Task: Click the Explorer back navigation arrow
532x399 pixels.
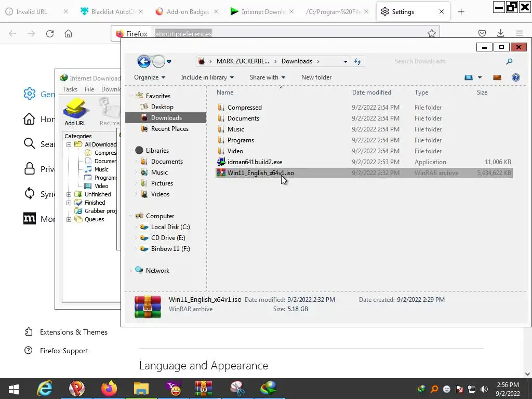Action: pos(143,61)
